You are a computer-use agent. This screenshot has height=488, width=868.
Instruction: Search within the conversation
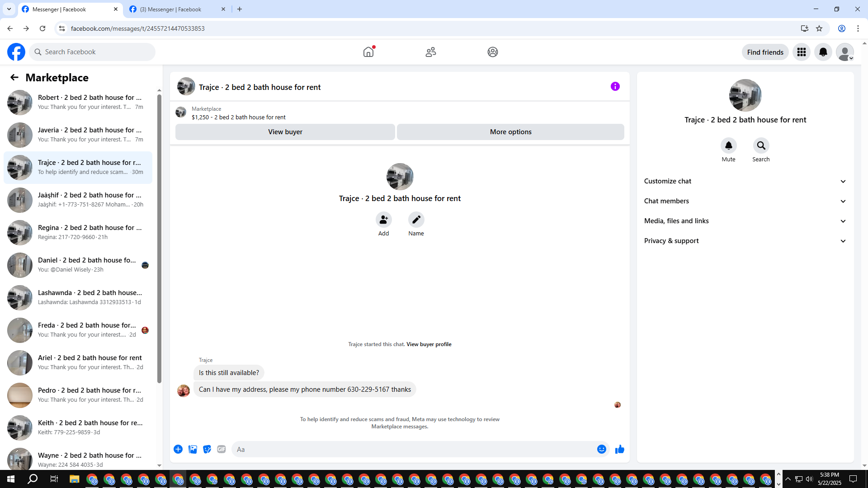click(761, 145)
